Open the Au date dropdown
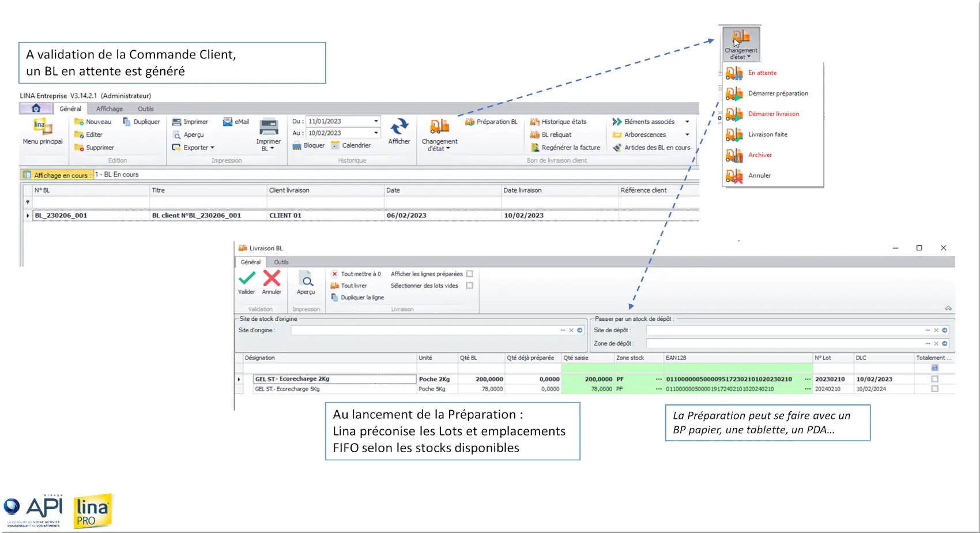 tap(376, 133)
